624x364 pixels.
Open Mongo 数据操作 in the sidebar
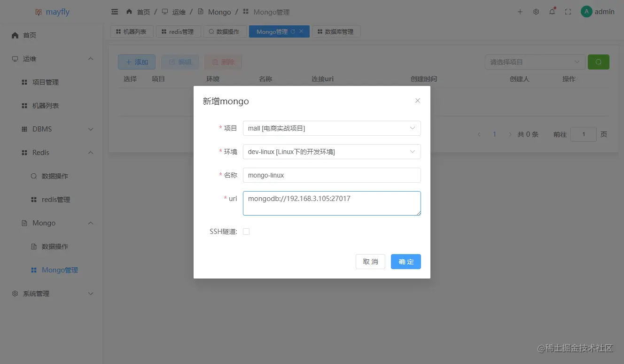(55, 247)
